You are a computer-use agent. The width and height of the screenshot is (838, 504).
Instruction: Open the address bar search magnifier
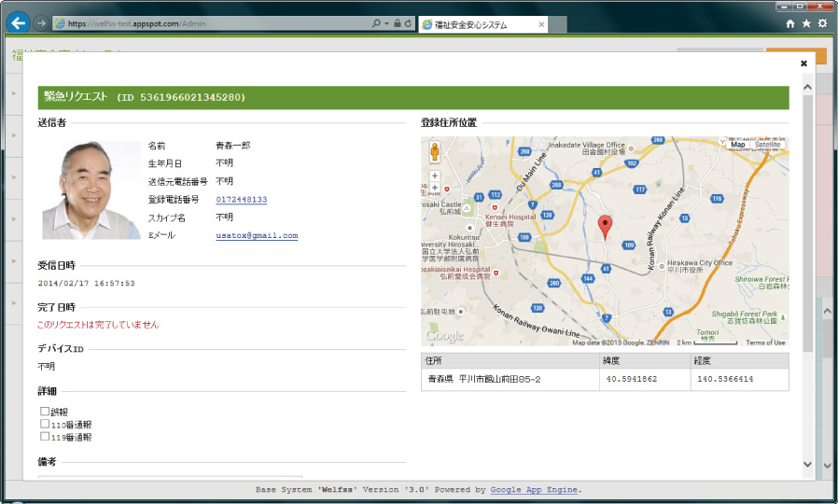[x=376, y=23]
